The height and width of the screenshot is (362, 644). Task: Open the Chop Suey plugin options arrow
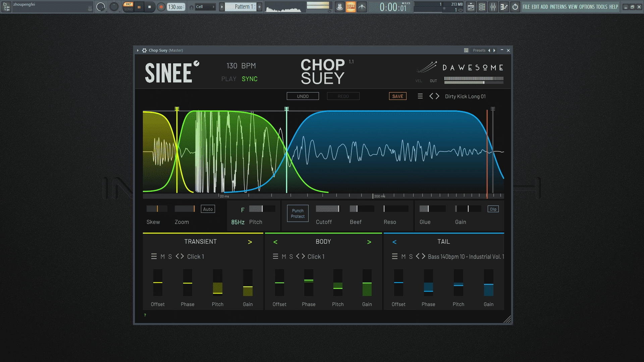(138, 50)
